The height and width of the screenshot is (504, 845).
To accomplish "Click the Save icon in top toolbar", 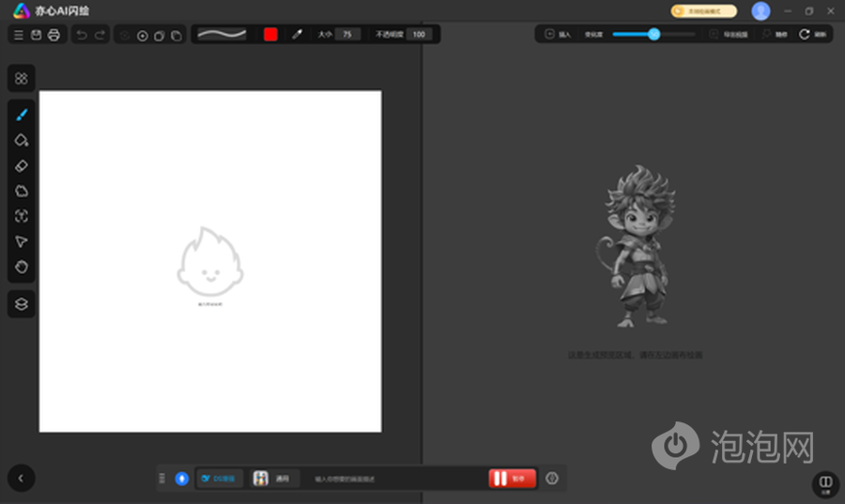I will pos(36,35).
